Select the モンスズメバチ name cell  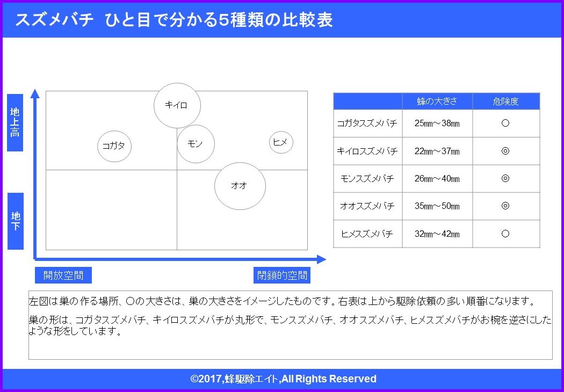[367, 178]
